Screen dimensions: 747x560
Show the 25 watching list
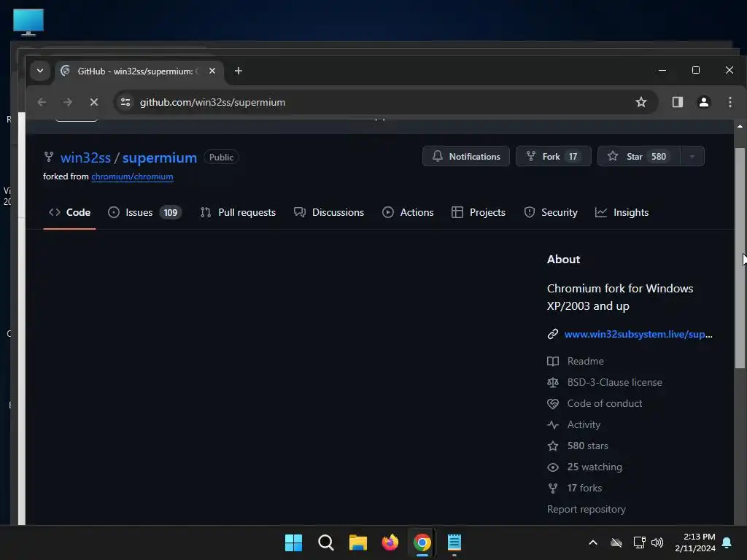pos(594,467)
